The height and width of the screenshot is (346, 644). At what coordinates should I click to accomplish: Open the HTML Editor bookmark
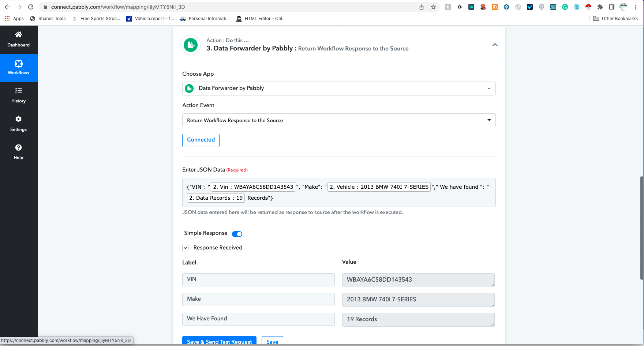pyautogui.click(x=261, y=19)
